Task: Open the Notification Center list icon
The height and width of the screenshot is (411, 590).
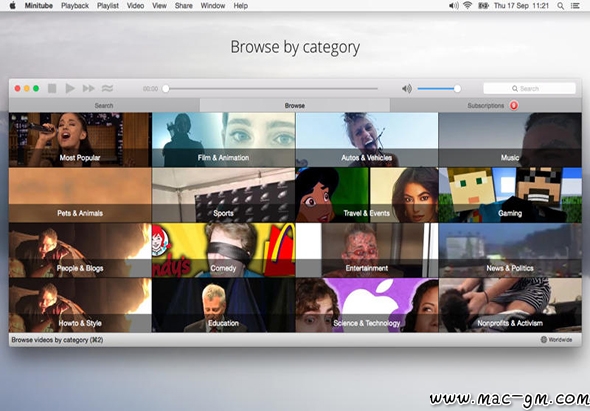Action: (575, 6)
